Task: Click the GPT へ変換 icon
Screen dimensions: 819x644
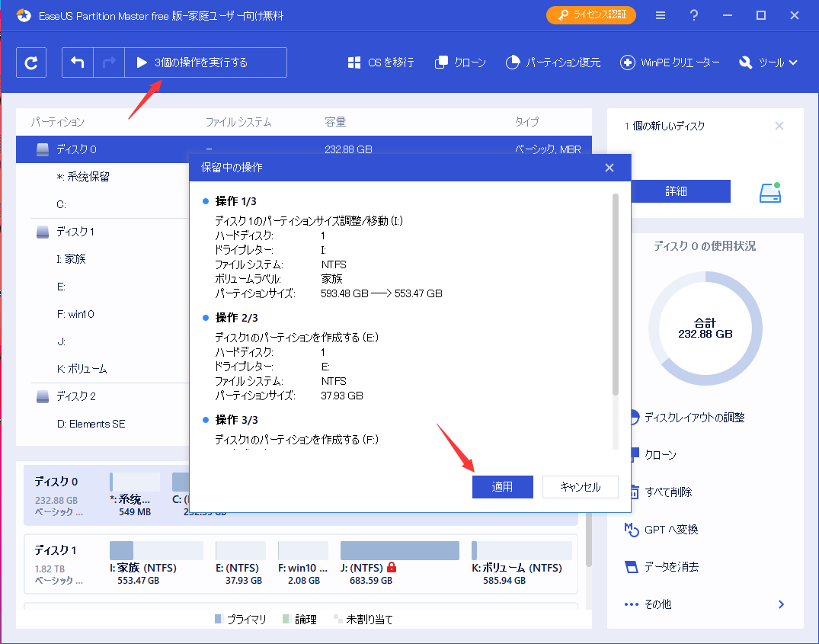Action: pos(632,530)
